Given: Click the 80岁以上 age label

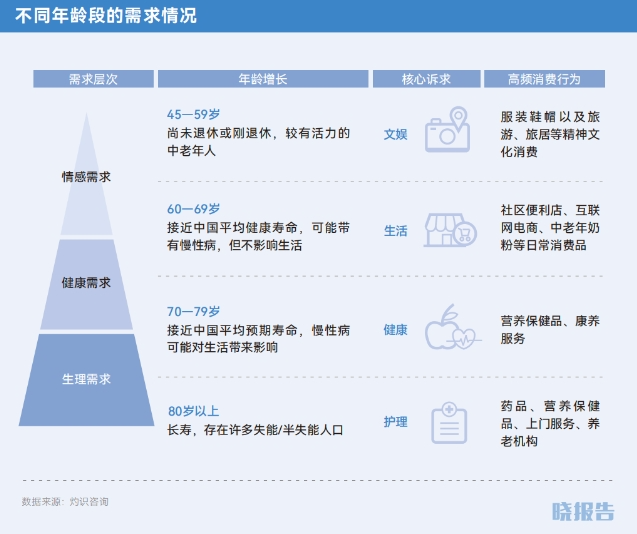Looking at the screenshot, I should [194, 411].
